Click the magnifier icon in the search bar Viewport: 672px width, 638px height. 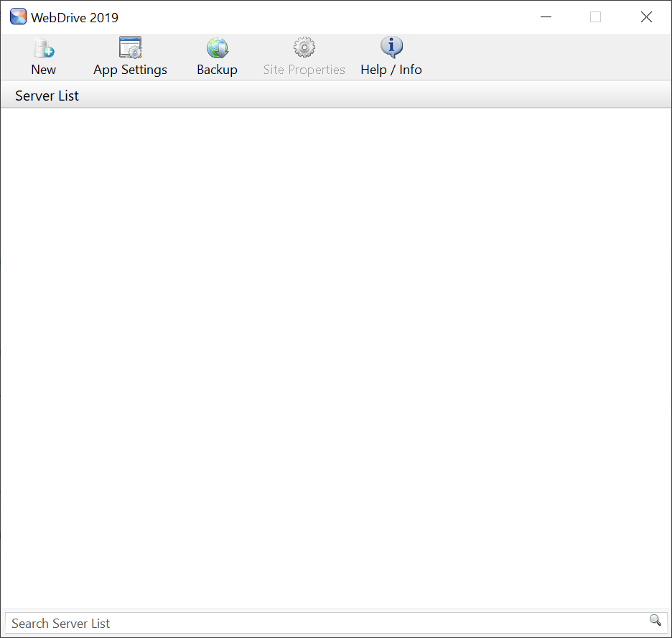[654, 619]
